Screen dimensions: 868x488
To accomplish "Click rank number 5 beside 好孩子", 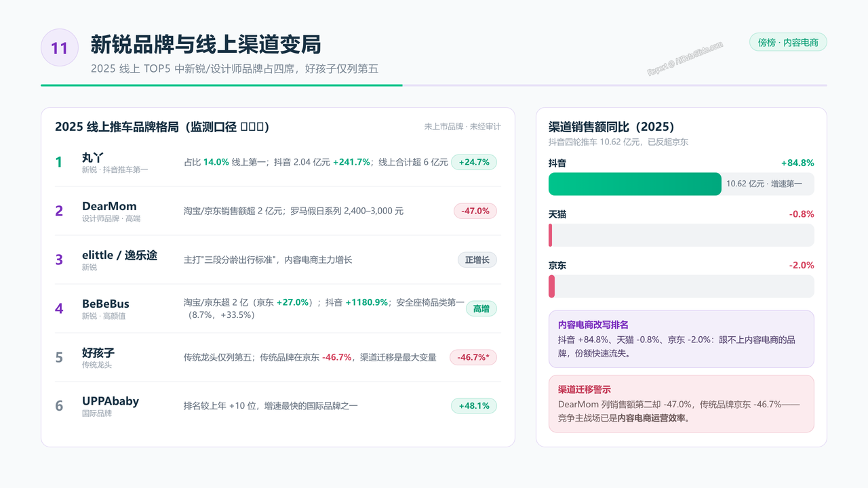I will pyautogui.click(x=59, y=357).
